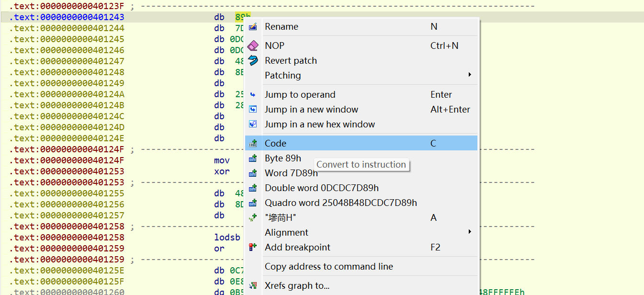Select the string literal conversion entry

[x=280, y=218]
